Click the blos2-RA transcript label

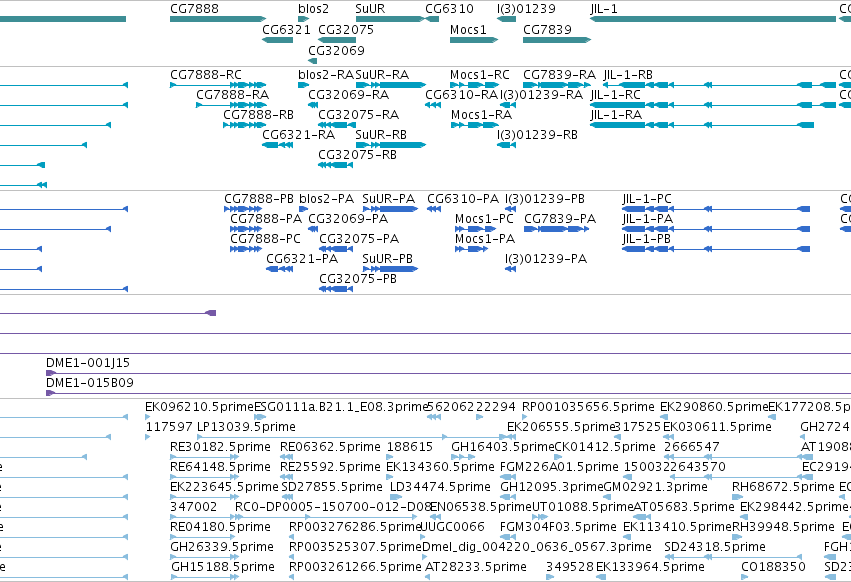(326, 74)
